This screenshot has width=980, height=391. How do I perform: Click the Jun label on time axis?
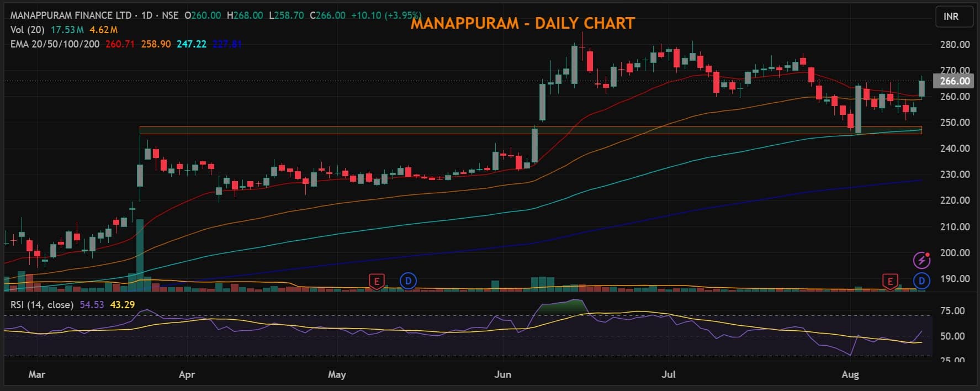[502, 374]
